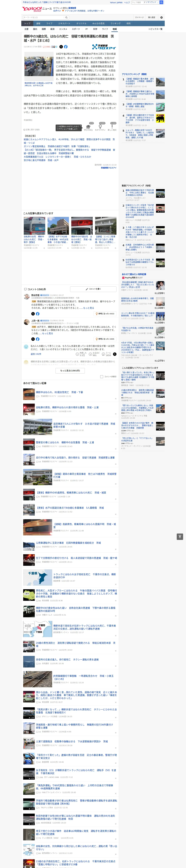The height and width of the screenshot is (868, 186).
Task: React with わかりやすい lightbulb icon
Action: (x=100, y=127)
